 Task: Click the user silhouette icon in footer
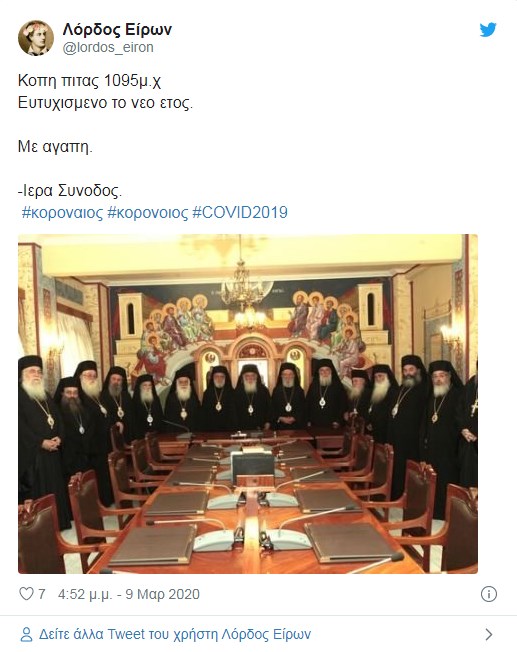26,635
